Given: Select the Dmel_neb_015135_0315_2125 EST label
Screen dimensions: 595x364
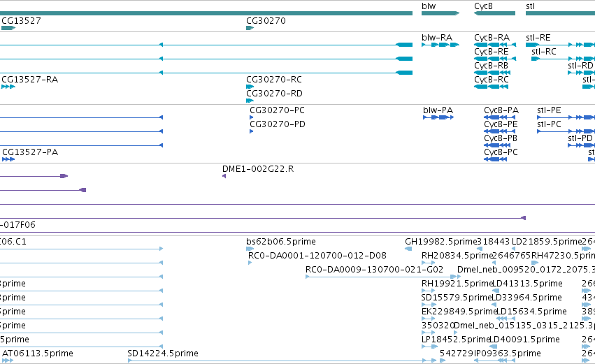Looking at the screenshot, I should click(x=524, y=326).
